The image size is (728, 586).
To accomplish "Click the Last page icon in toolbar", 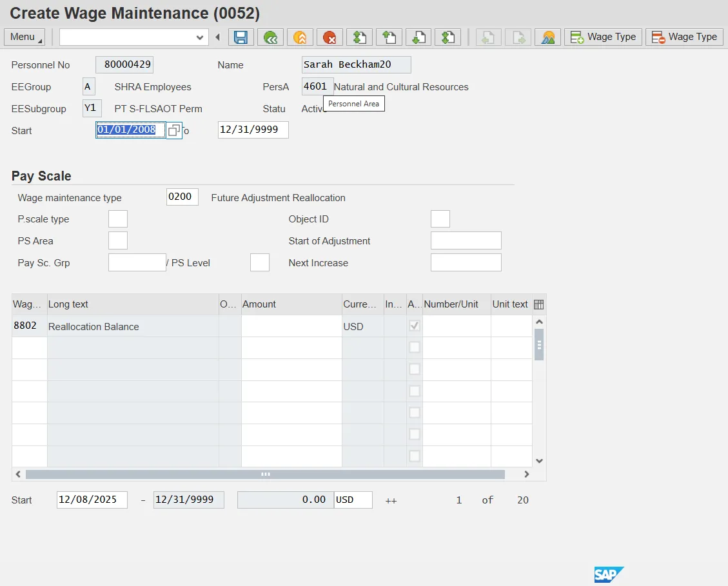I will (448, 37).
